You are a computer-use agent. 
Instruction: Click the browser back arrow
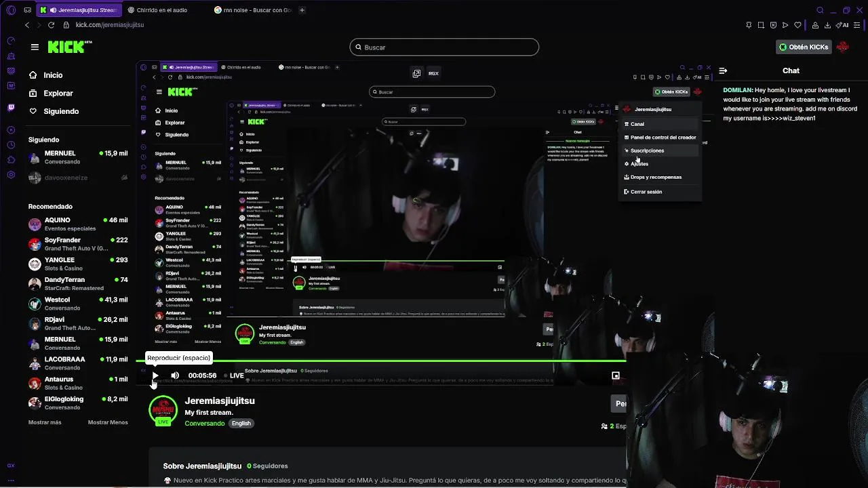pyautogui.click(x=27, y=25)
